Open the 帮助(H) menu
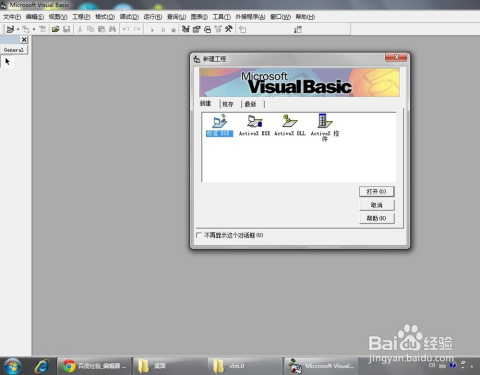The height and width of the screenshot is (375, 480). click(x=305, y=17)
